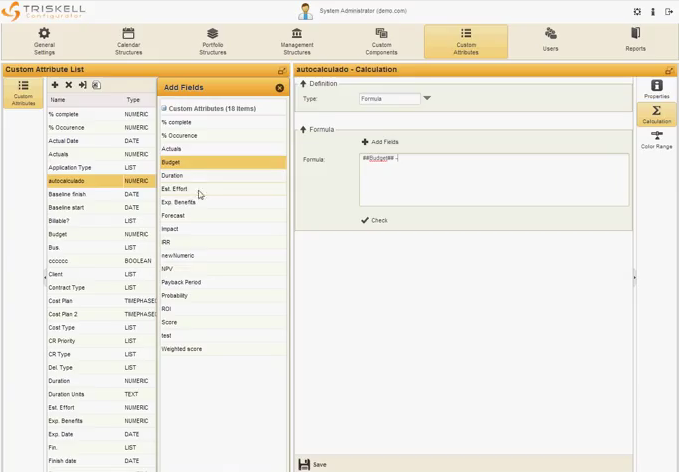Select Budget in Add Fields list

point(223,162)
